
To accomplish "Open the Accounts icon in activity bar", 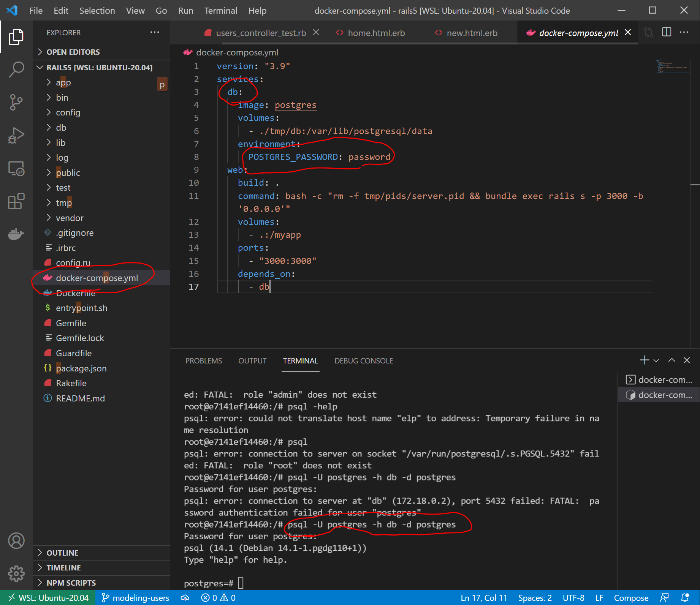I will pyautogui.click(x=16, y=540).
